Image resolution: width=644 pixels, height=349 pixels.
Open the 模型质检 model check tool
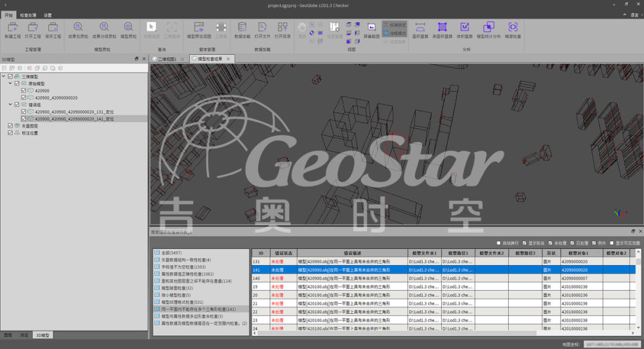tap(128, 28)
